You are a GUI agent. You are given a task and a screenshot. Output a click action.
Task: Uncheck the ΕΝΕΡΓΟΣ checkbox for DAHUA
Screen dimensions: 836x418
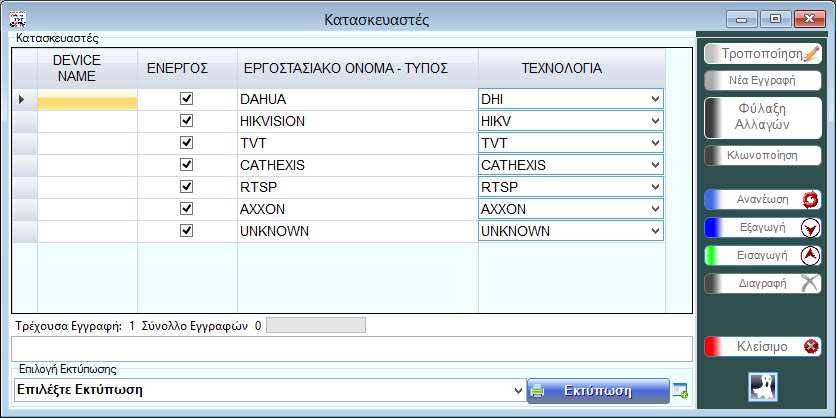[186, 99]
